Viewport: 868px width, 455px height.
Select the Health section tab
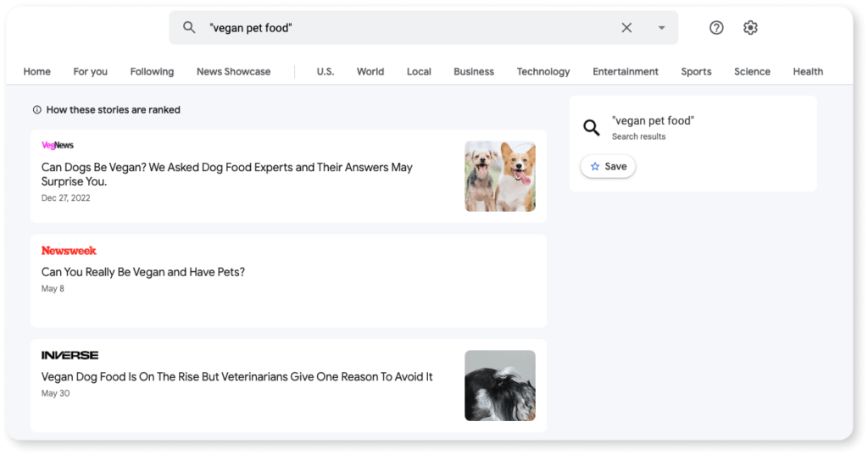coord(807,72)
